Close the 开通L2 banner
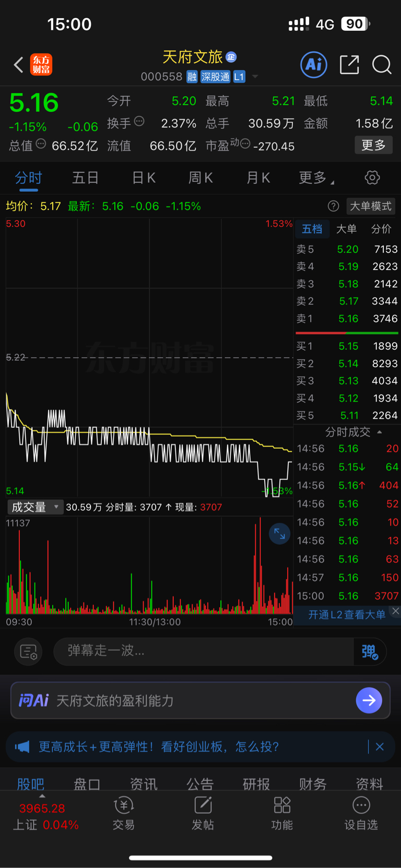 pyautogui.click(x=396, y=611)
